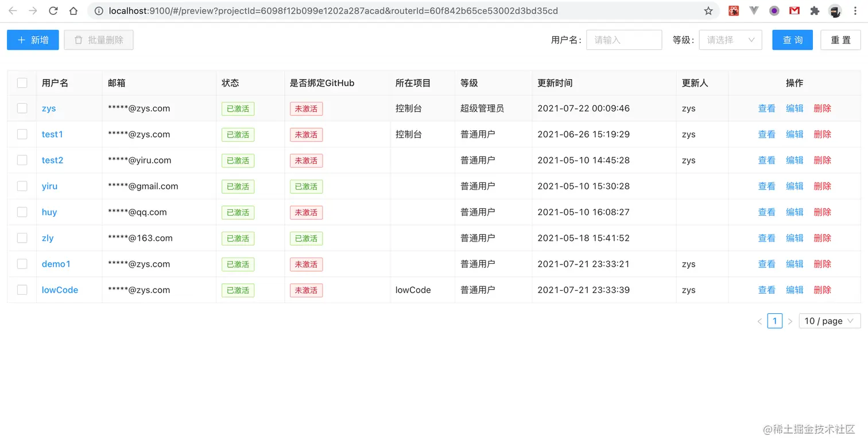Image resolution: width=868 pixels, height=448 pixels.
Task: Click the 查询 search button
Action: 792,40
